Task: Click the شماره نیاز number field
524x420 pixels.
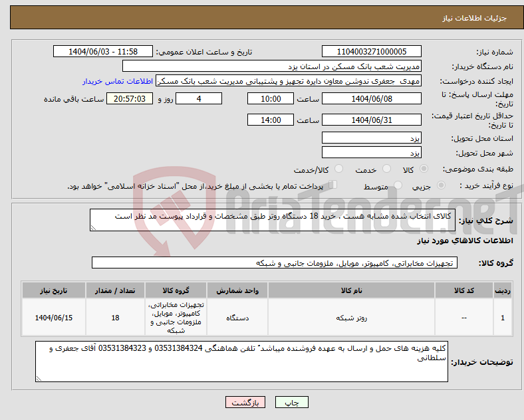Action: click(x=372, y=51)
